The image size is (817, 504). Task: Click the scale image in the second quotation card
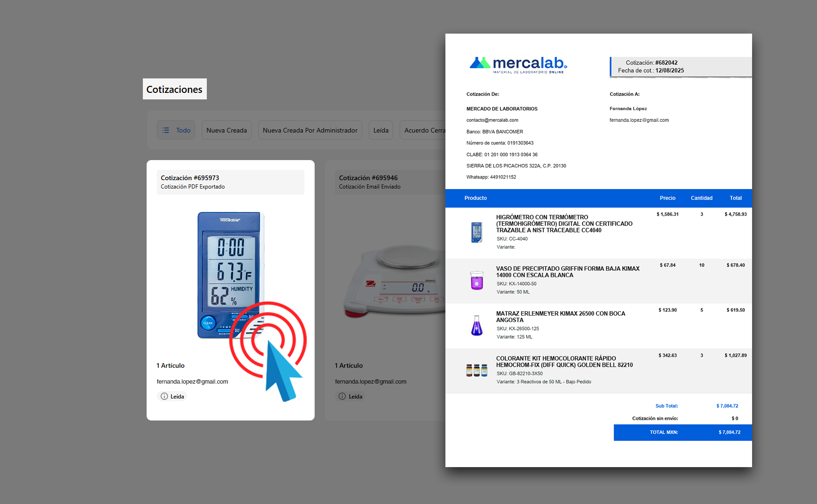[397, 280]
